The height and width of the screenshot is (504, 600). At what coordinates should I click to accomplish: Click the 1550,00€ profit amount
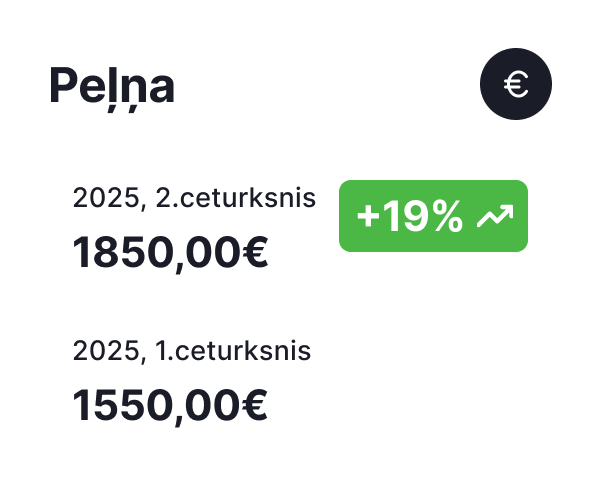(170, 406)
